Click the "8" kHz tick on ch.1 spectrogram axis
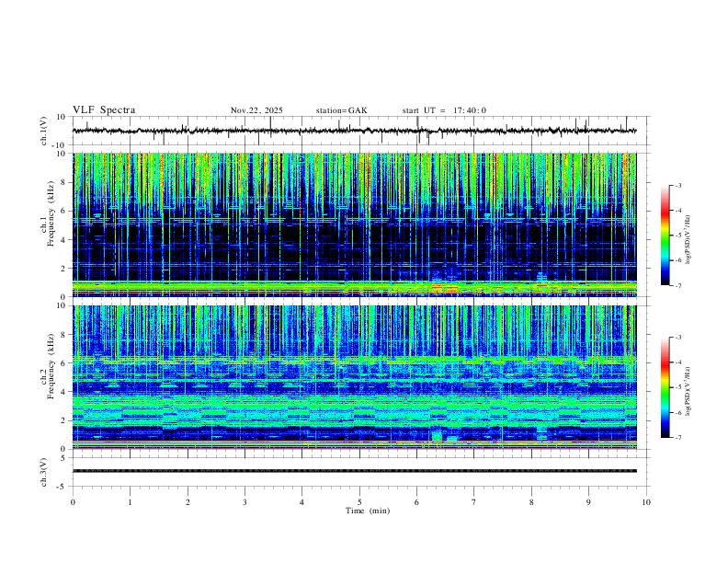Screen dimensions: 728x563 point(64,182)
